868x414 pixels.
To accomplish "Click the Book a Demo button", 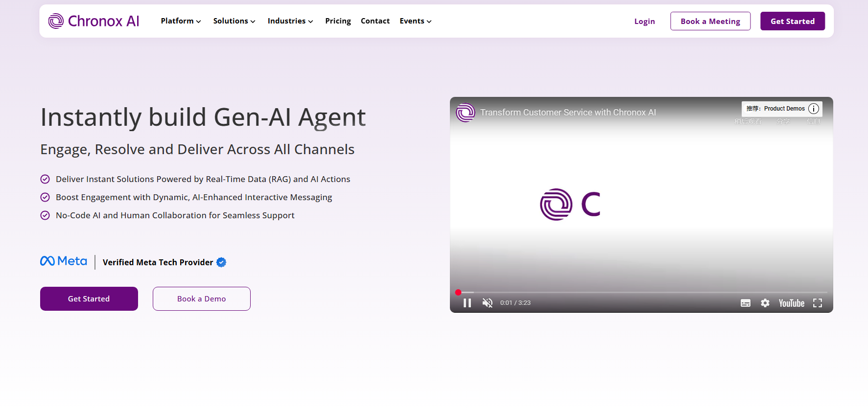I will 201,299.
